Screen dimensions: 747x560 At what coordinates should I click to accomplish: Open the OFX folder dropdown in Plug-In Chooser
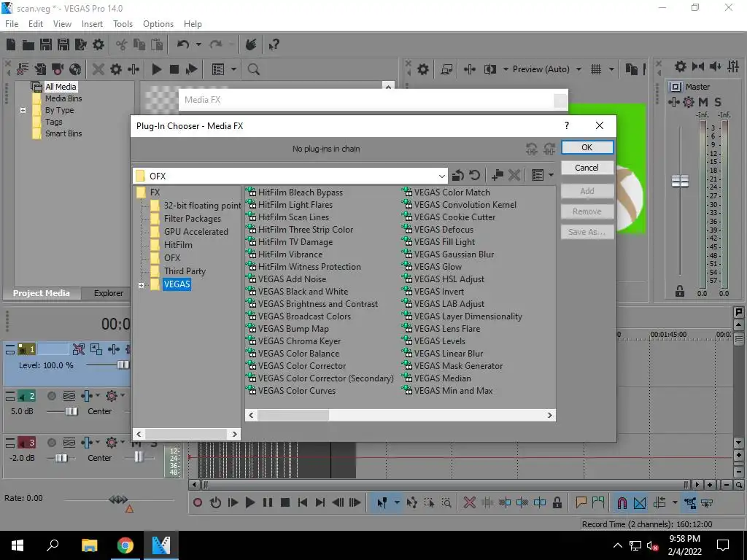click(x=441, y=176)
